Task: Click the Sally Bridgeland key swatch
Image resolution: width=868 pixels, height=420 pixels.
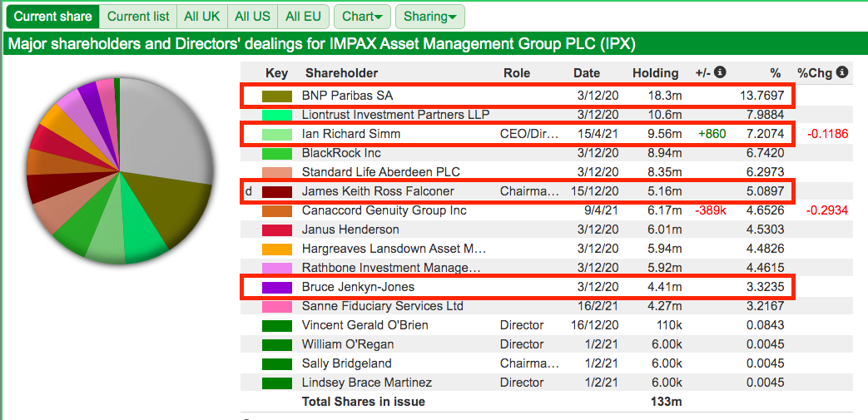Action: click(x=277, y=364)
